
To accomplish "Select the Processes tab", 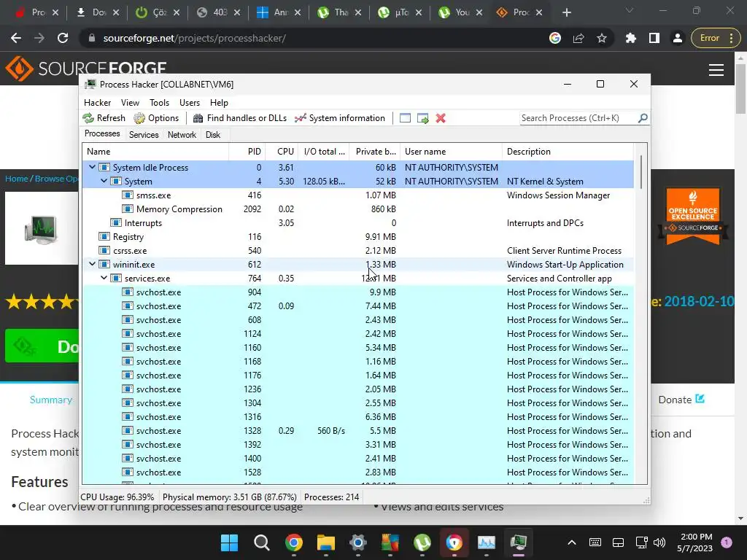I will point(102,134).
